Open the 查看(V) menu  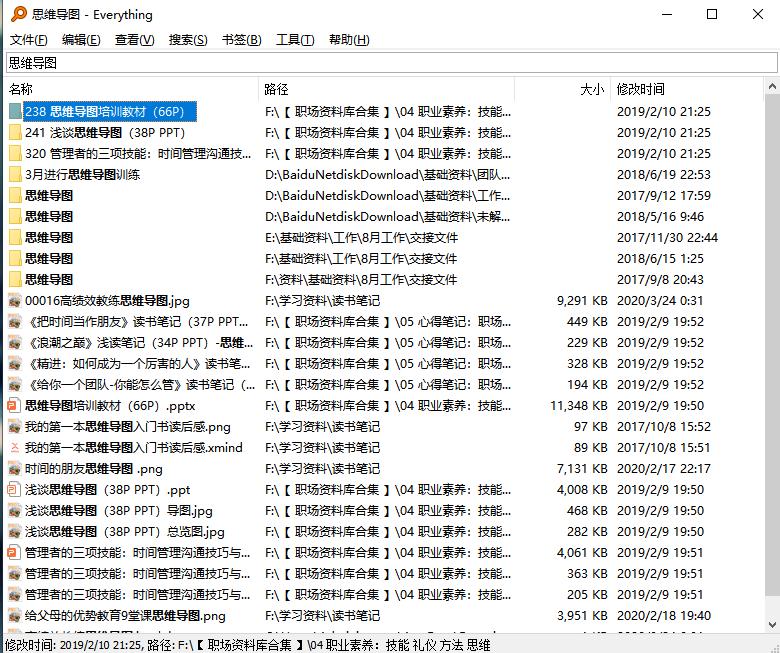point(134,40)
